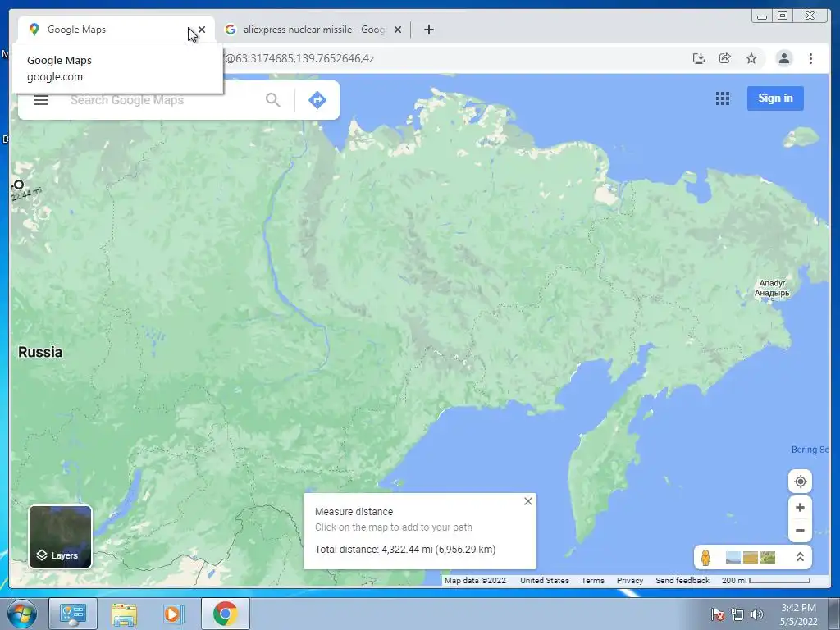Click the install app icon in the address bar
840x630 pixels.
click(698, 58)
